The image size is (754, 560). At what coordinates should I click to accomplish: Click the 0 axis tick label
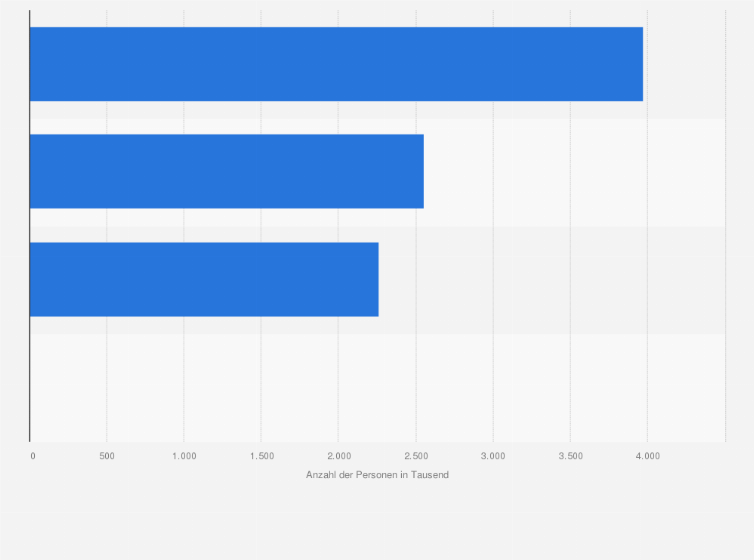33,456
